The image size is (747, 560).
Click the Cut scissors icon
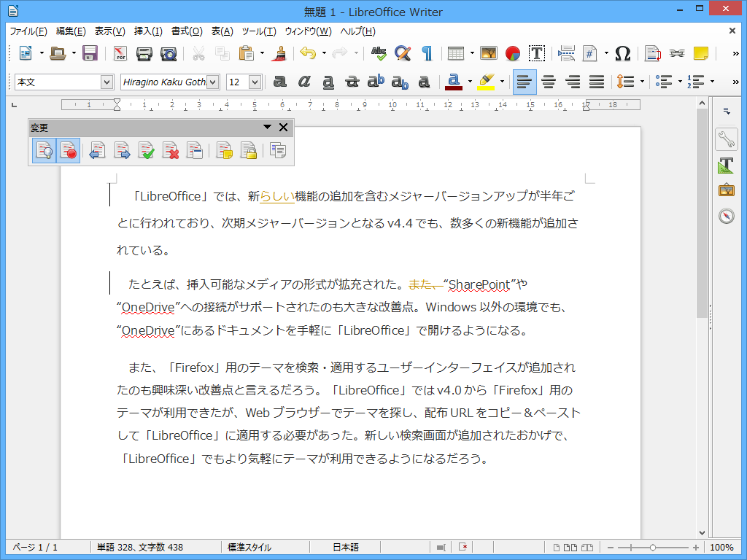click(198, 52)
